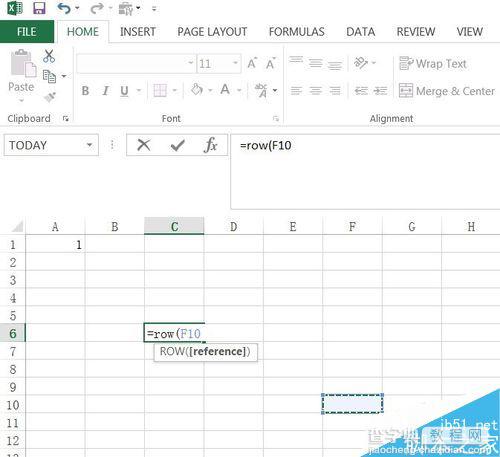Select column F header
The width and height of the screenshot is (500, 457).
pyautogui.click(x=352, y=226)
